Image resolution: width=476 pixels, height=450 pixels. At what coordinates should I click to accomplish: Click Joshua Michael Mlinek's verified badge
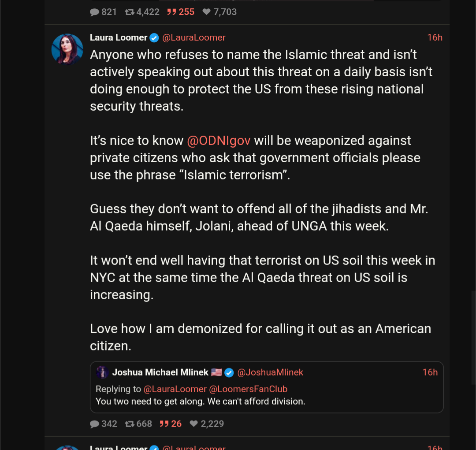229,373
